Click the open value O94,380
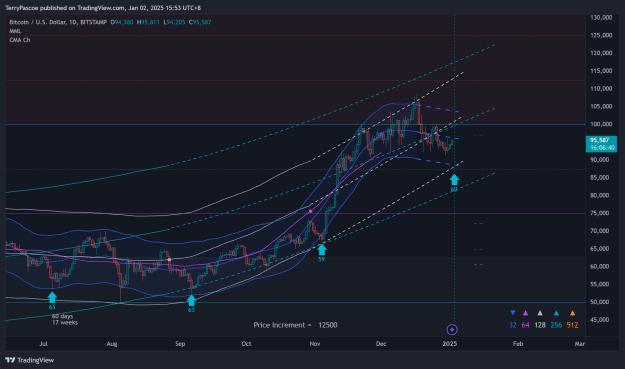 122,22
